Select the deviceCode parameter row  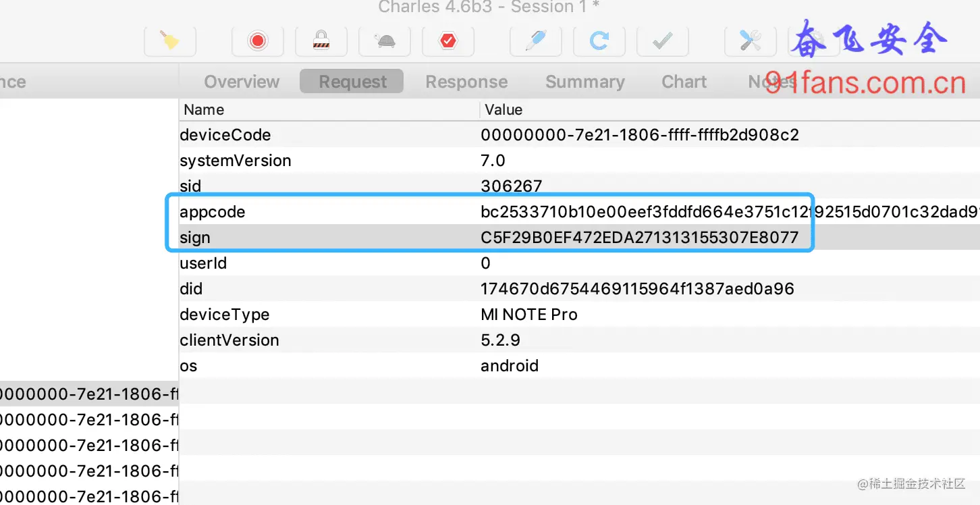pos(580,135)
